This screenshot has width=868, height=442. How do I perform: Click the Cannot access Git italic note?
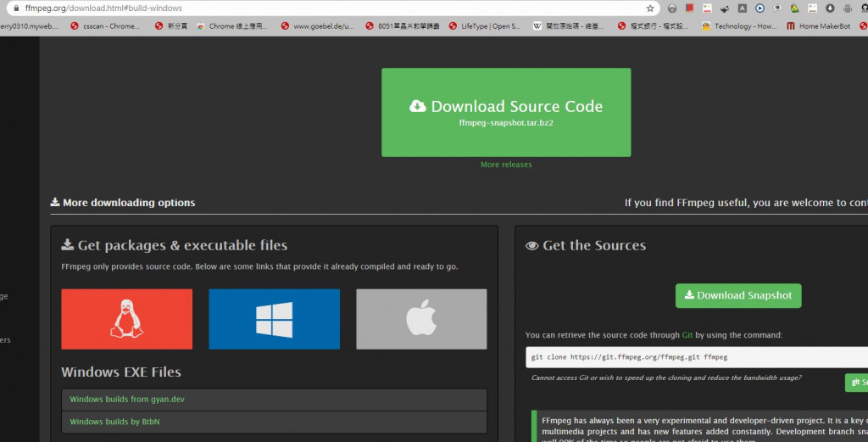[x=666, y=378]
